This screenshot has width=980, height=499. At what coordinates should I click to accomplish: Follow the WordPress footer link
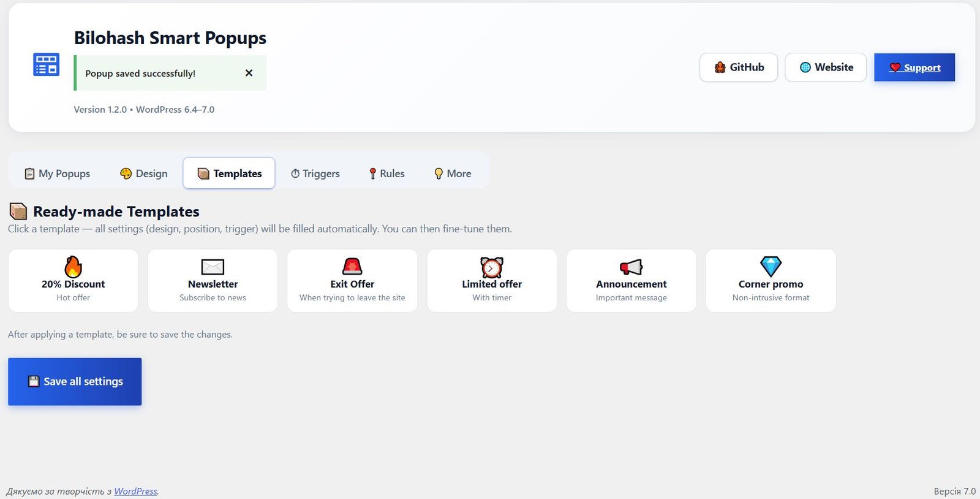(135, 491)
